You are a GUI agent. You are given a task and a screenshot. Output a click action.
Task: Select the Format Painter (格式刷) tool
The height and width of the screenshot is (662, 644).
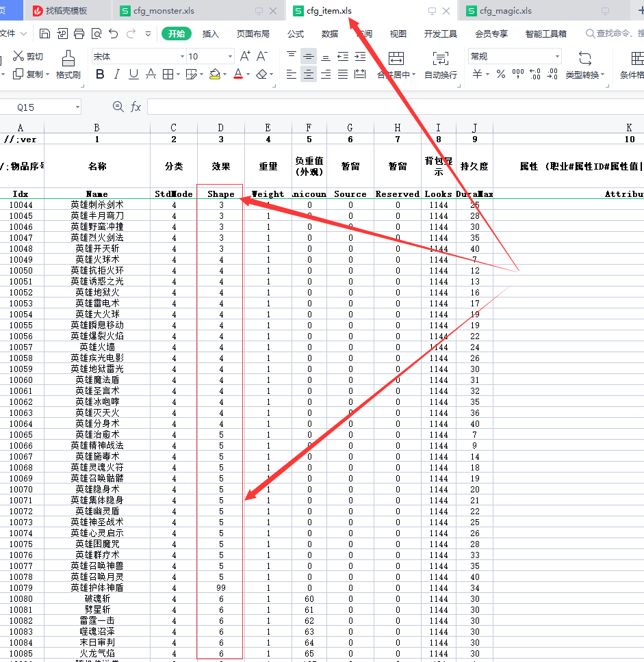[68, 65]
